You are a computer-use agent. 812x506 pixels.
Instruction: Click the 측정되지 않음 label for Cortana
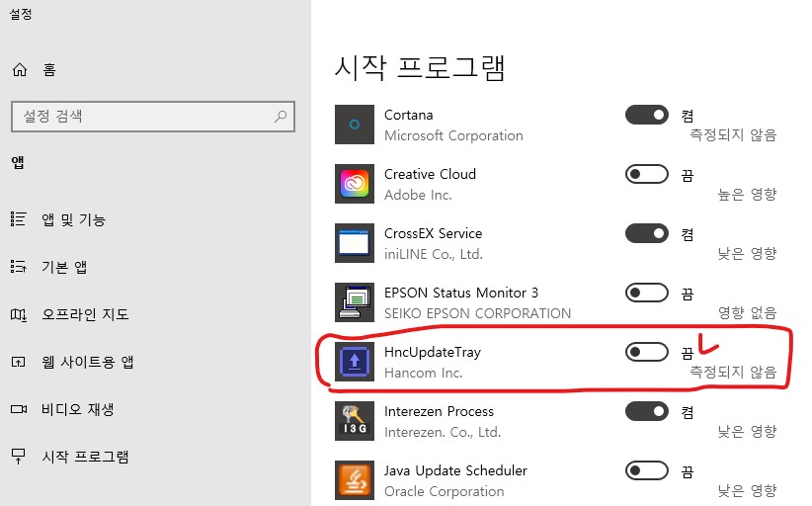(733, 135)
